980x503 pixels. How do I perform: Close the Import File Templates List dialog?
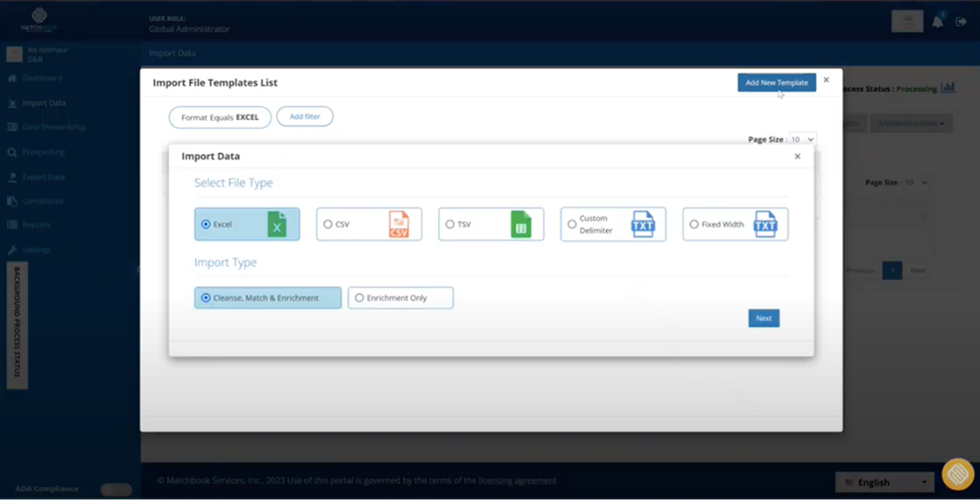[x=826, y=80]
